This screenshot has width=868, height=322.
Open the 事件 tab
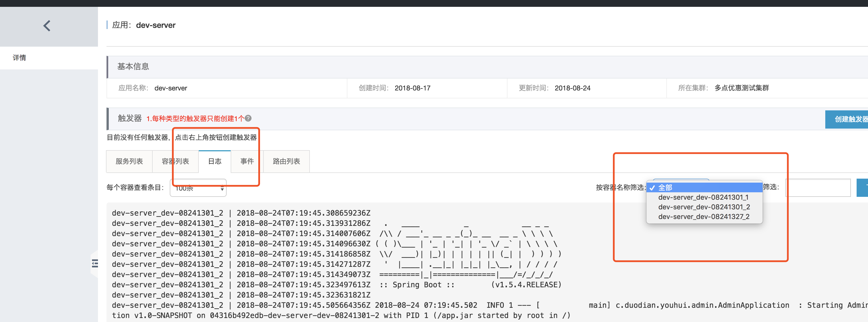tap(247, 162)
